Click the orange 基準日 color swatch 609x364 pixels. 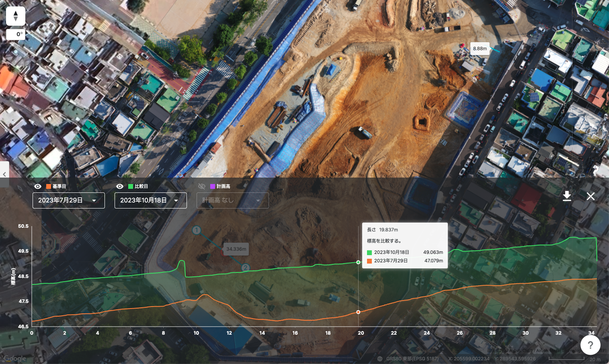click(49, 186)
